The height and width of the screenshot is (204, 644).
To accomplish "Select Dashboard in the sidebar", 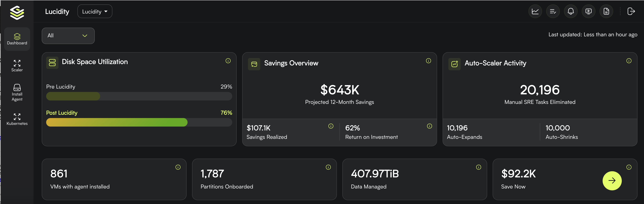I will pos(17,39).
